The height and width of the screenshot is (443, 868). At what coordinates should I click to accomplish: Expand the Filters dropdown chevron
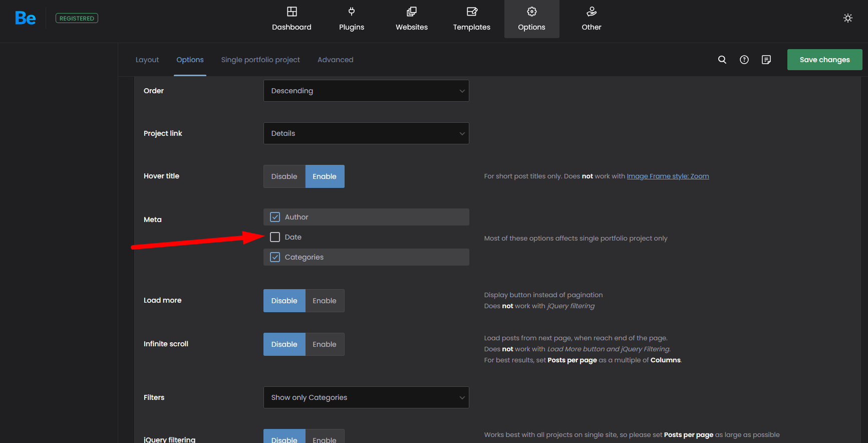(462, 397)
